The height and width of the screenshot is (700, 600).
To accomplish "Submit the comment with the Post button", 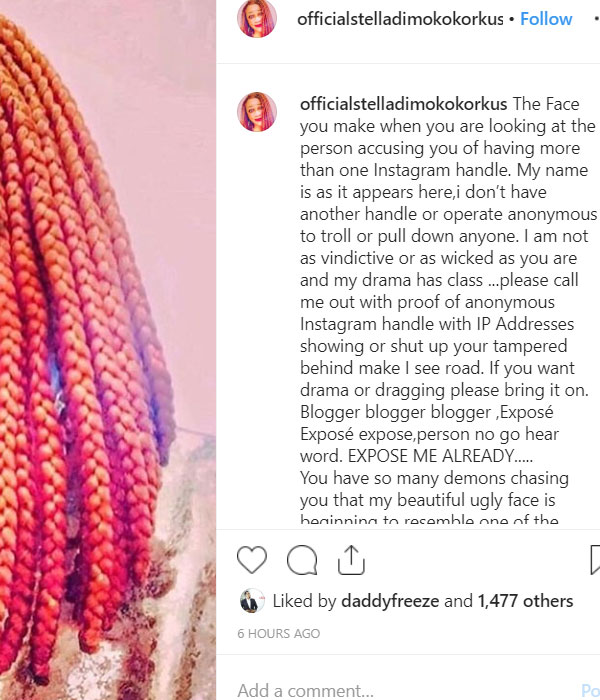I will (x=591, y=691).
